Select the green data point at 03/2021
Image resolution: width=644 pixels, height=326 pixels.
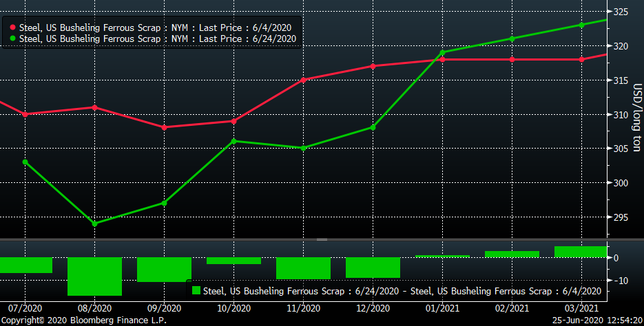coord(581,25)
